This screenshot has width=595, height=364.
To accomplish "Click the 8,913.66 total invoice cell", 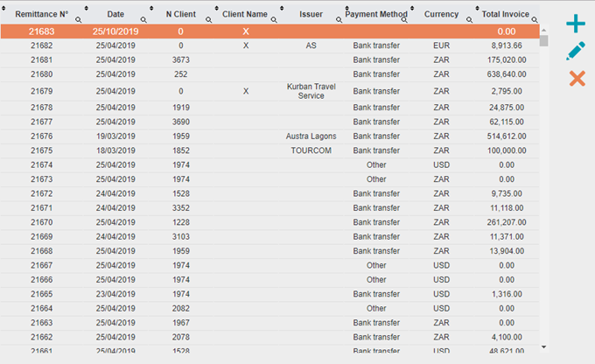I will click(507, 45).
